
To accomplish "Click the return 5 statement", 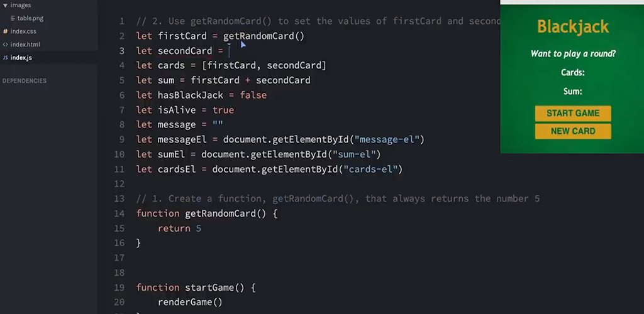I will pyautogui.click(x=179, y=229).
